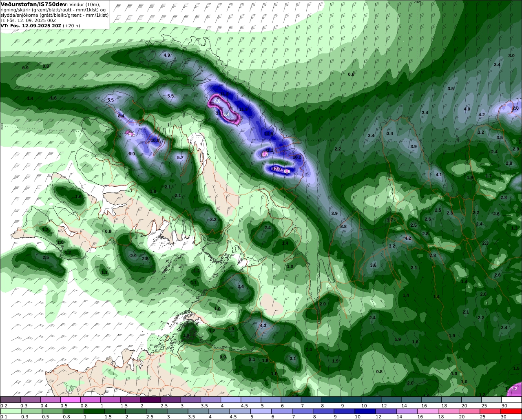Select the valid-time line 'VT: Fös. 12.09.2025 20Z'
This screenshot has width=522, height=420.
31,26
